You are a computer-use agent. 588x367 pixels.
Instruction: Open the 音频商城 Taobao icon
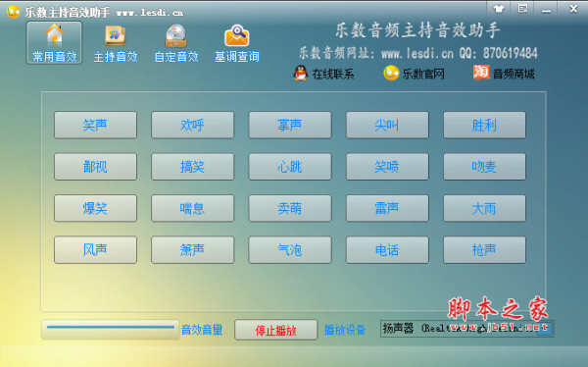coord(481,73)
